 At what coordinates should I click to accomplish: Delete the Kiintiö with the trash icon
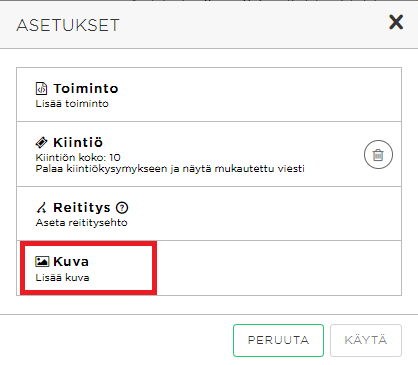point(378,155)
